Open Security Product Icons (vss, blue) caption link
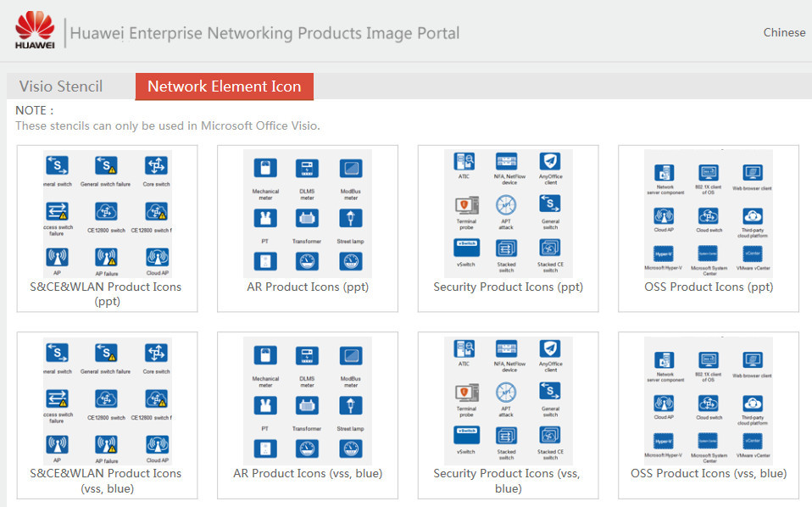This screenshot has height=507, width=812. coord(508,480)
